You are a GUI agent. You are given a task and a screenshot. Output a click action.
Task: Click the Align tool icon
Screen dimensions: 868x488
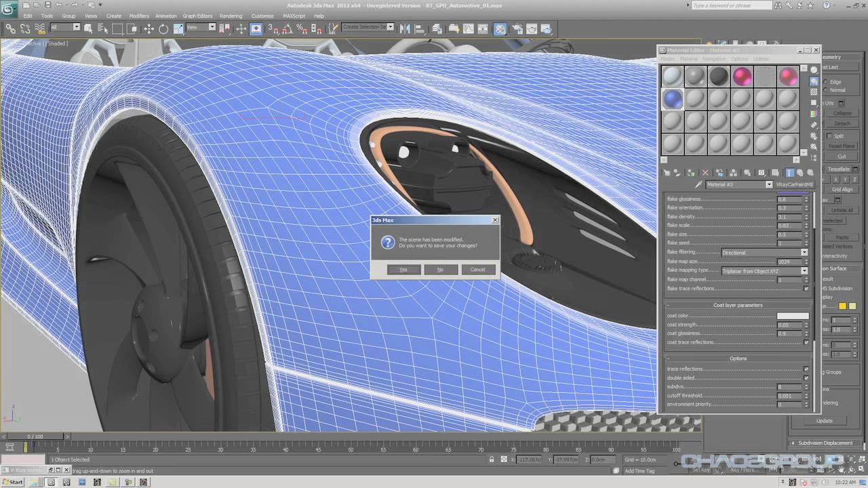420,28
